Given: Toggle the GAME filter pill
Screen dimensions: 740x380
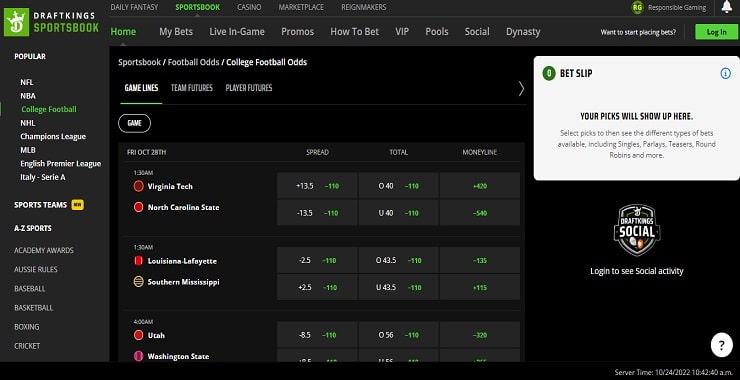Looking at the screenshot, I should click(x=135, y=123).
